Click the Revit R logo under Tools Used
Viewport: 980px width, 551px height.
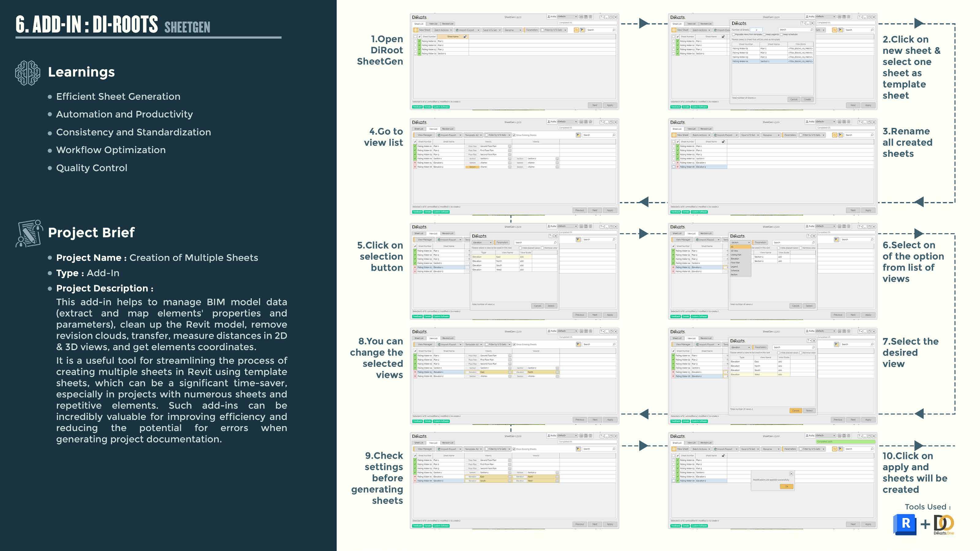pos(906,524)
